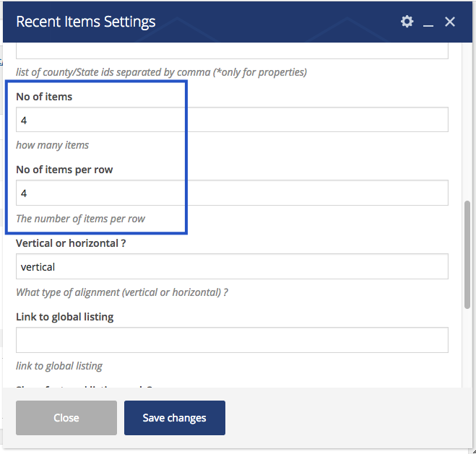
Task: Close the dialog with the X icon
Action: click(449, 22)
